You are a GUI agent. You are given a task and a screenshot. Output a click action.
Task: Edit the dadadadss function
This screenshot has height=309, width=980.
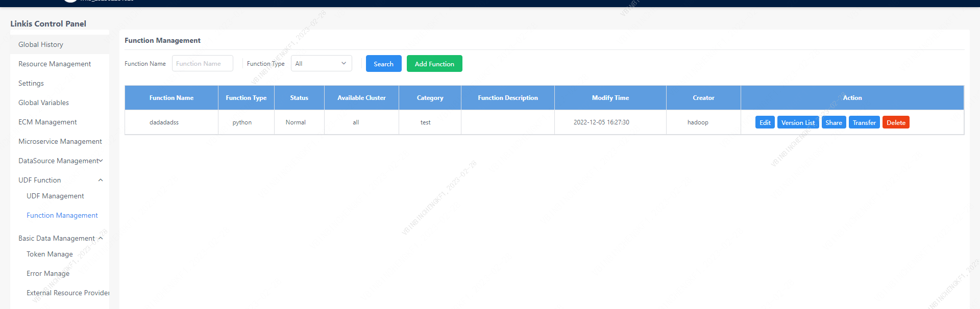(765, 122)
